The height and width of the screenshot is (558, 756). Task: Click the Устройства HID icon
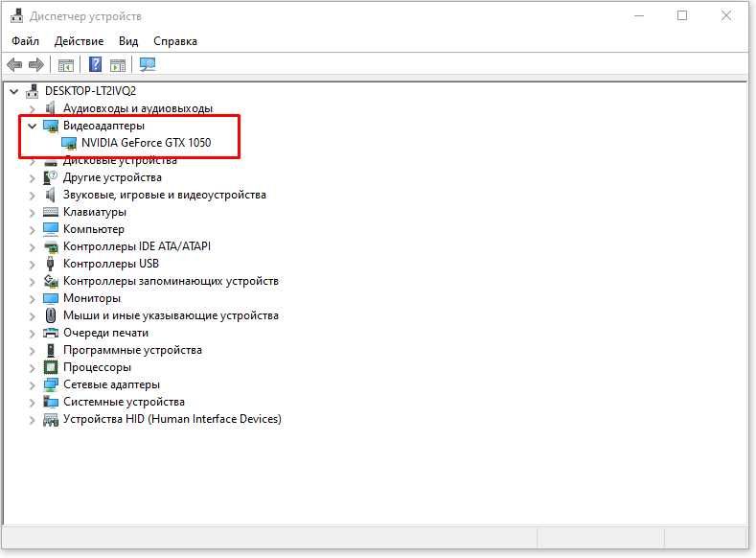[51, 419]
